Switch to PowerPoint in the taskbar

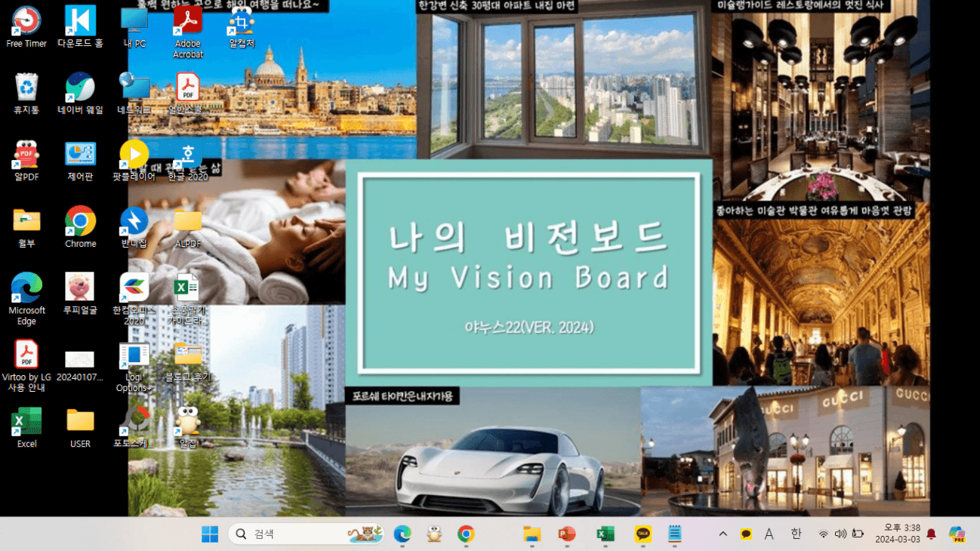pyautogui.click(x=566, y=534)
